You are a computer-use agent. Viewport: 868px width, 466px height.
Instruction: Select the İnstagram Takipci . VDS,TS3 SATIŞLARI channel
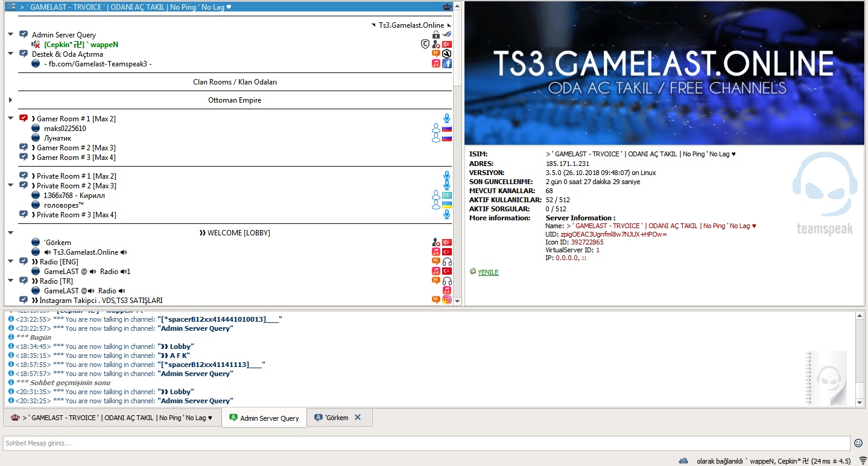click(x=97, y=300)
